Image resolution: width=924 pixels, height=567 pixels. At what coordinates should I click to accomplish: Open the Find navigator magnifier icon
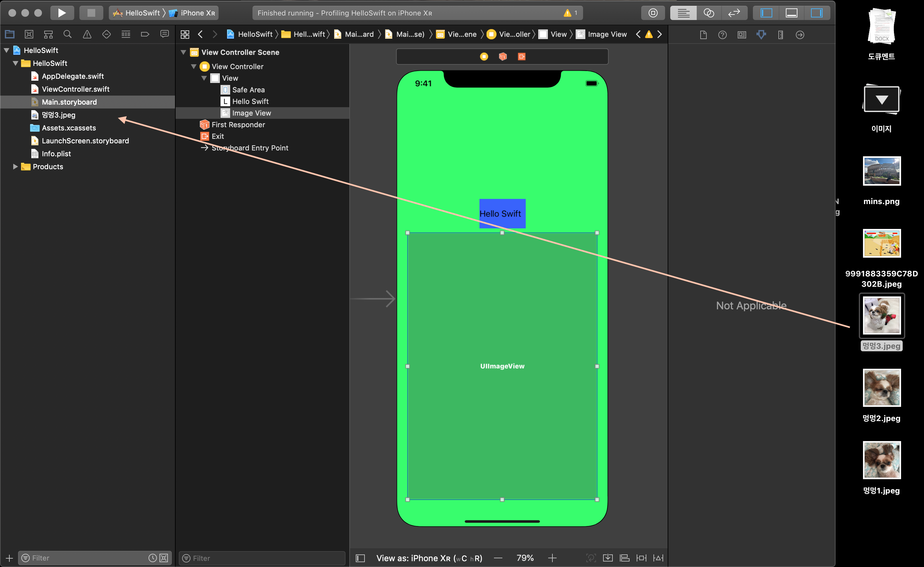67,35
